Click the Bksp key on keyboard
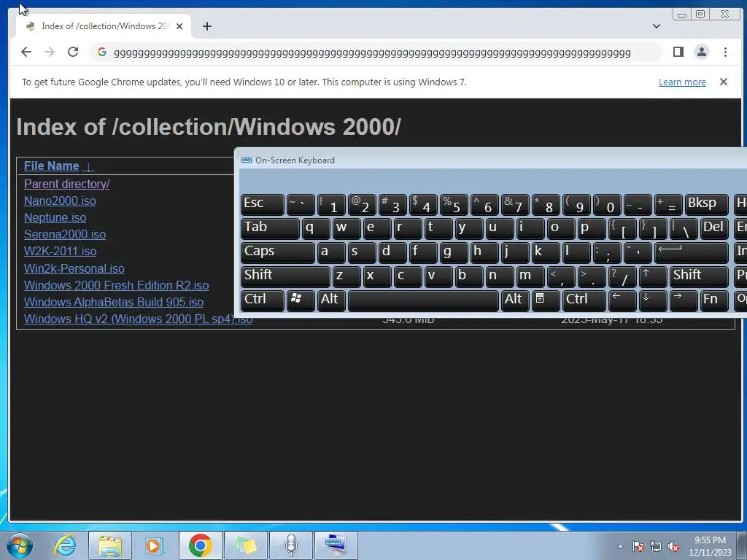The width and height of the screenshot is (747, 560). pyautogui.click(x=706, y=204)
